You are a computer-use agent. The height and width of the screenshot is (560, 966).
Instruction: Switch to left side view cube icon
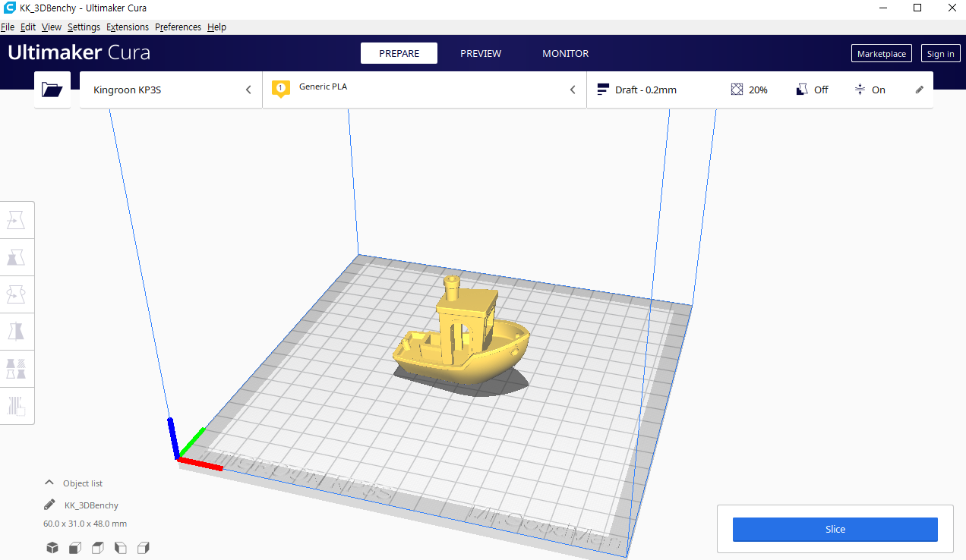click(121, 548)
